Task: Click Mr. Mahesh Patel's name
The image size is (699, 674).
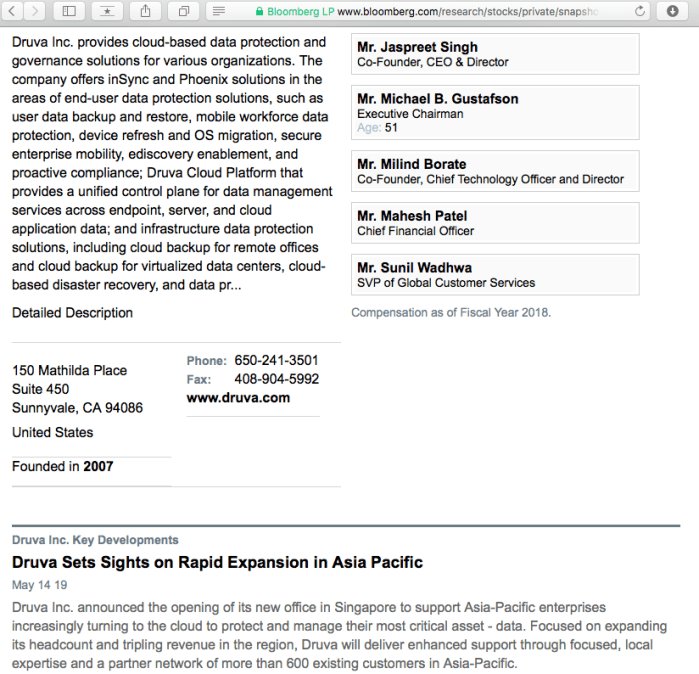Action: pyautogui.click(x=412, y=216)
